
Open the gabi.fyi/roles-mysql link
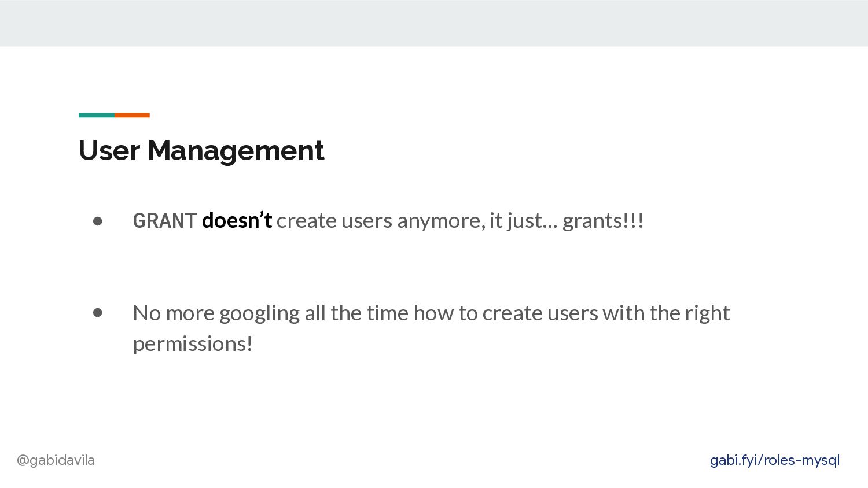[774, 460]
